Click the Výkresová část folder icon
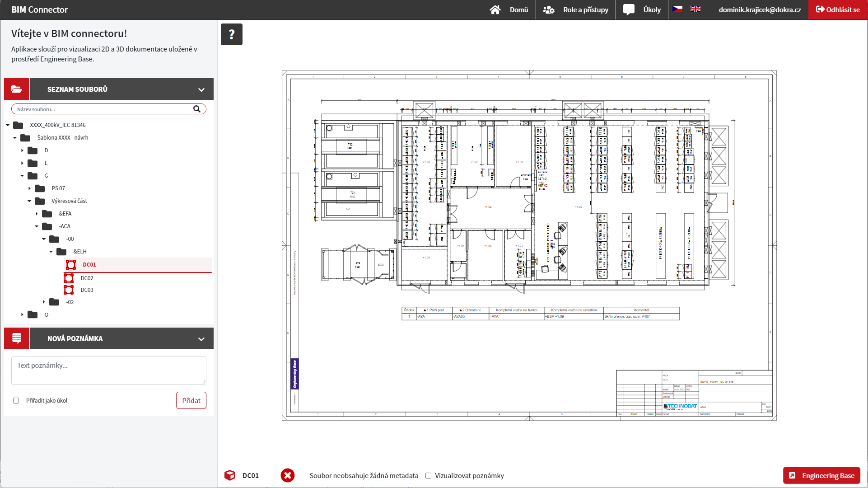868x488 pixels. click(40, 201)
